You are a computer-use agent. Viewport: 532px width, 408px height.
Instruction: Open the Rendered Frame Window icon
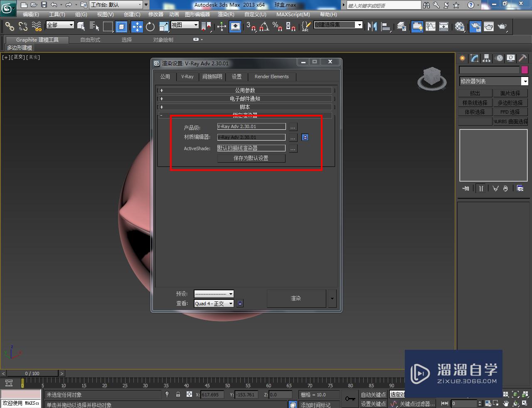[489, 27]
